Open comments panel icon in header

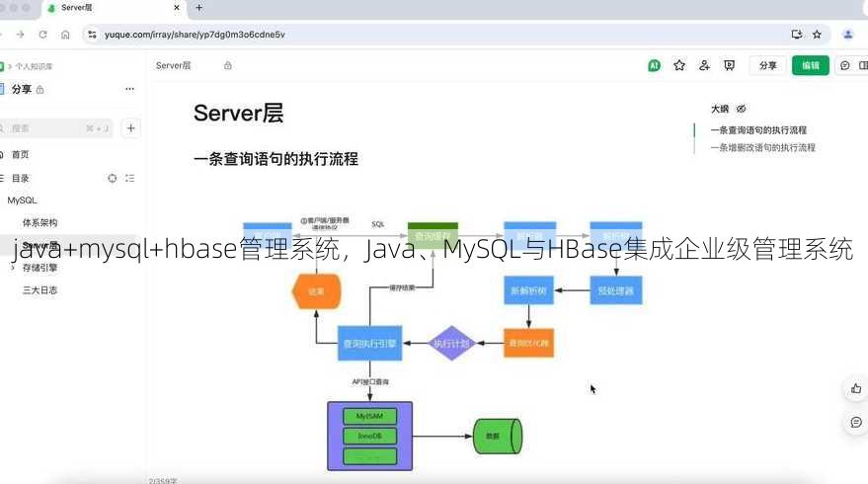(844, 65)
